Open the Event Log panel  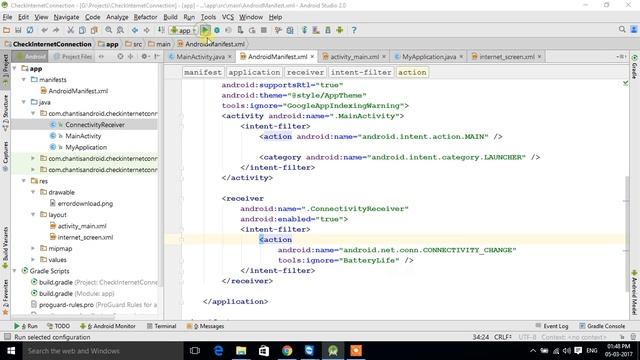551,326
